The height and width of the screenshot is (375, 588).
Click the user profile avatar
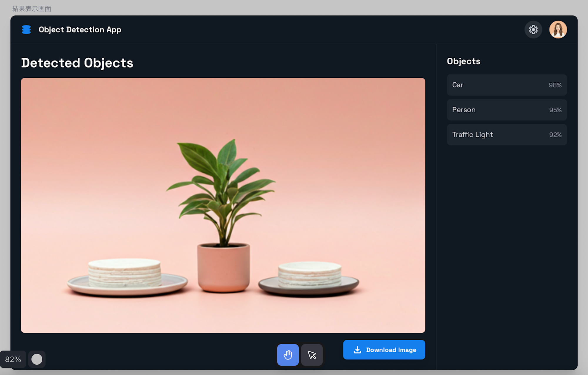pos(558,30)
